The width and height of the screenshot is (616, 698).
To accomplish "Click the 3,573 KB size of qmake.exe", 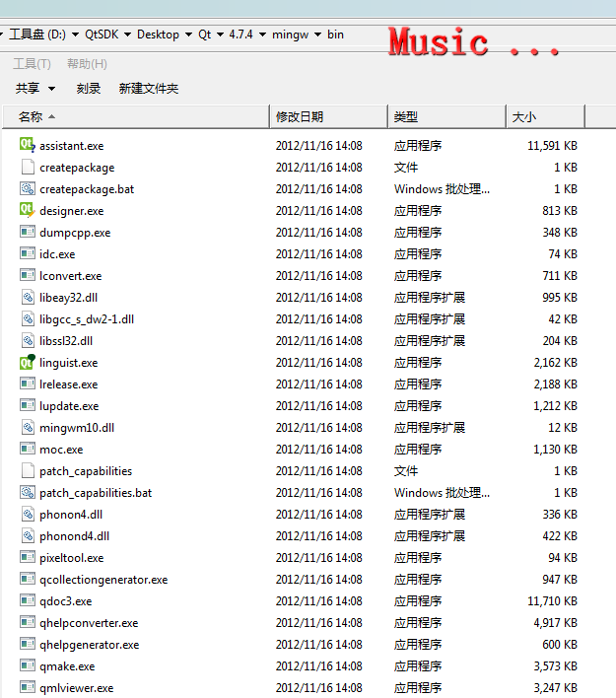I will (x=556, y=665).
